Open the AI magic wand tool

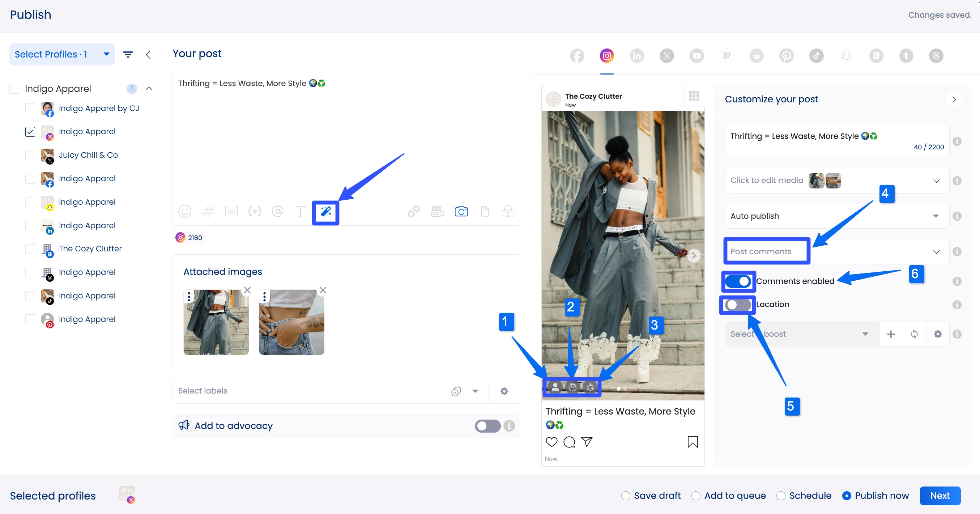pos(326,212)
